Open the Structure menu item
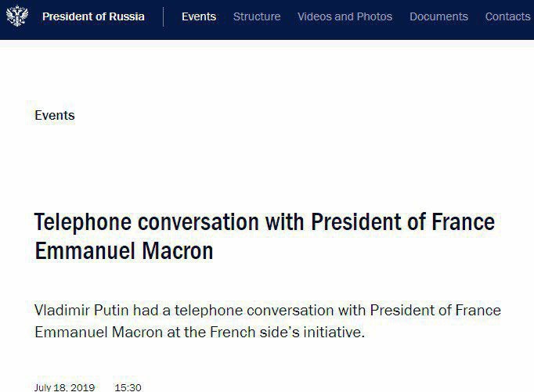Screen dimensions: 534x392 pos(257,16)
